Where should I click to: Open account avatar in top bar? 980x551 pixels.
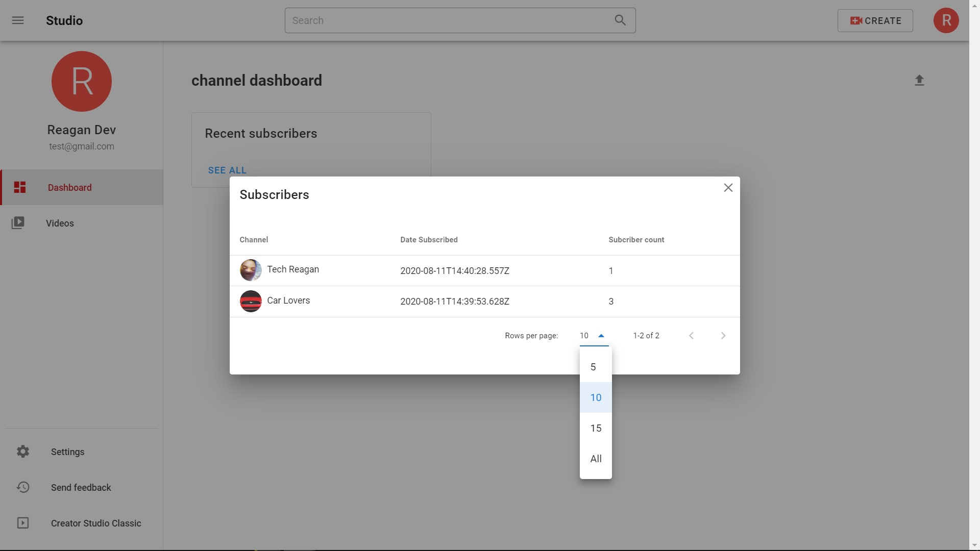(x=946, y=20)
